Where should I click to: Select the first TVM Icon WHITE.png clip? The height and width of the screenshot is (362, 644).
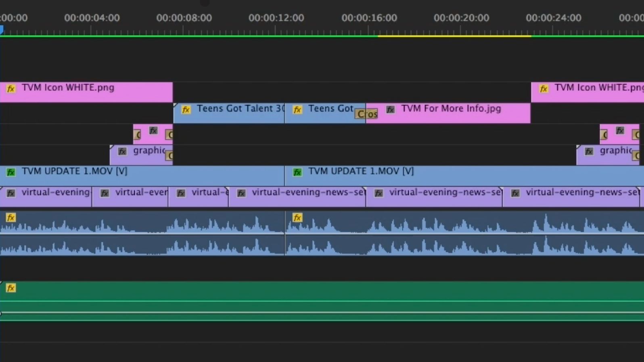pos(86,92)
